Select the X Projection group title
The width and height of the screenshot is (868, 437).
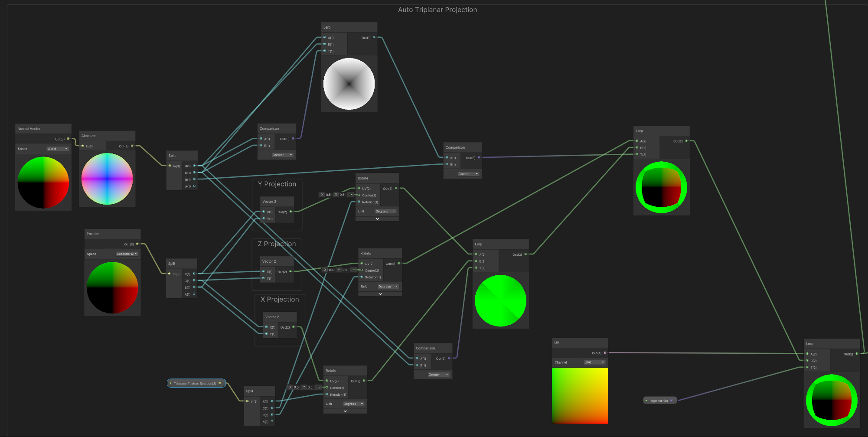[x=280, y=300]
